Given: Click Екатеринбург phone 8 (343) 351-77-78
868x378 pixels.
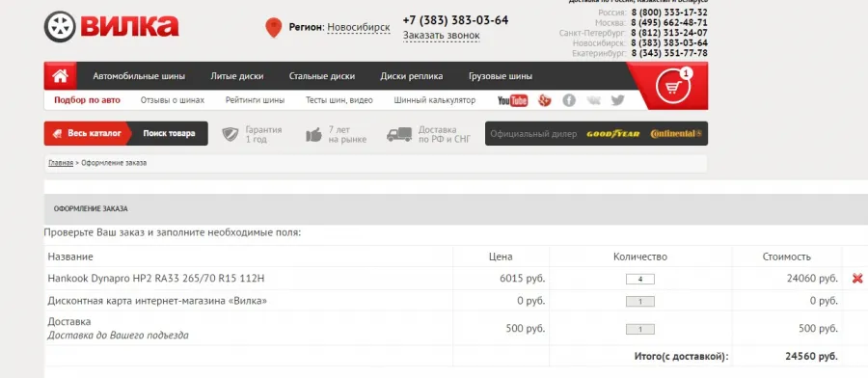Looking at the screenshot, I should 669,53.
